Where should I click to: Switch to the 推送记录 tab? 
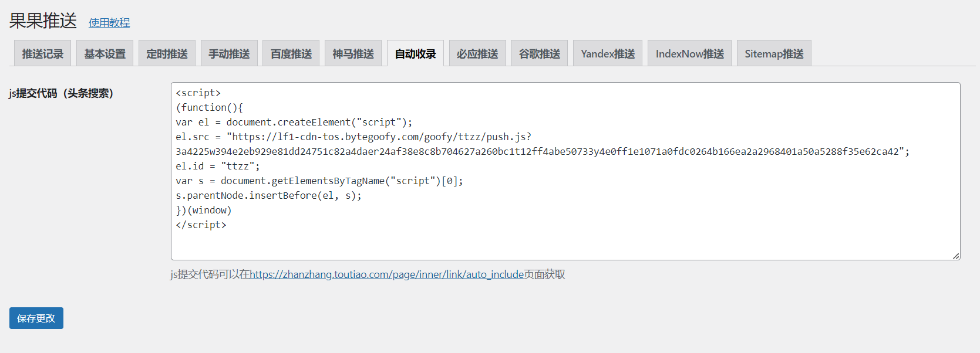click(42, 53)
